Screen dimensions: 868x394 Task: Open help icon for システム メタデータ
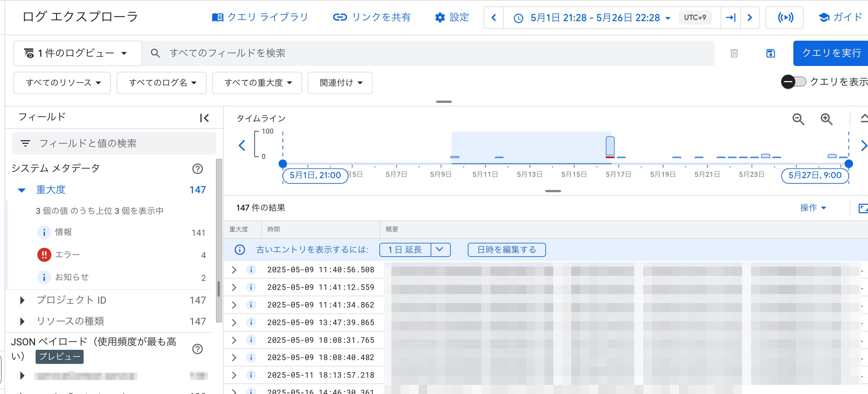[197, 169]
